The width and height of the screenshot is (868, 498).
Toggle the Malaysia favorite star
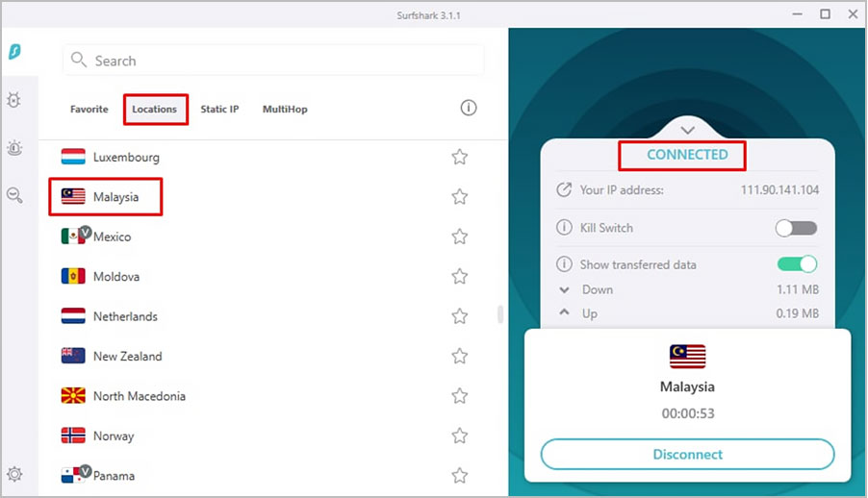tap(460, 197)
